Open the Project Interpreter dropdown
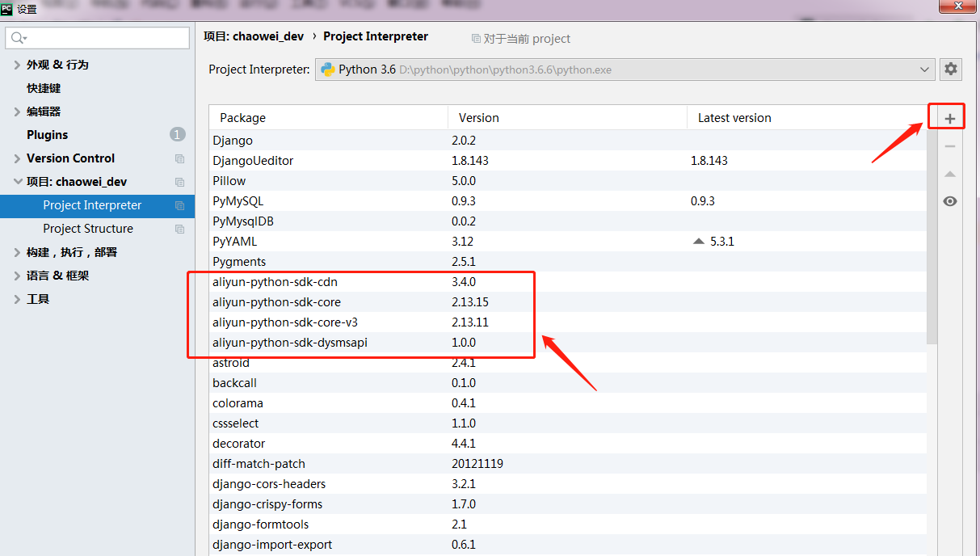Screen dimensions: 980x556 coord(924,69)
